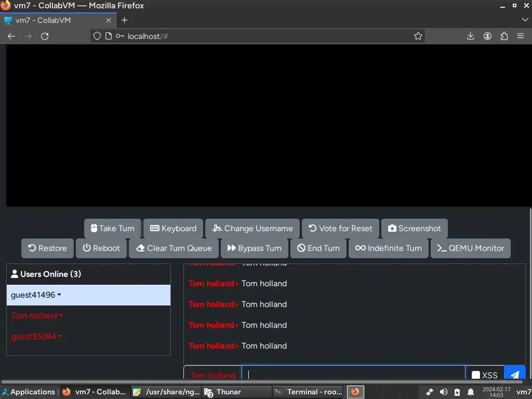The width and height of the screenshot is (532, 399).
Task: Open the on-screen Keyboard
Action: click(x=173, y=229)
